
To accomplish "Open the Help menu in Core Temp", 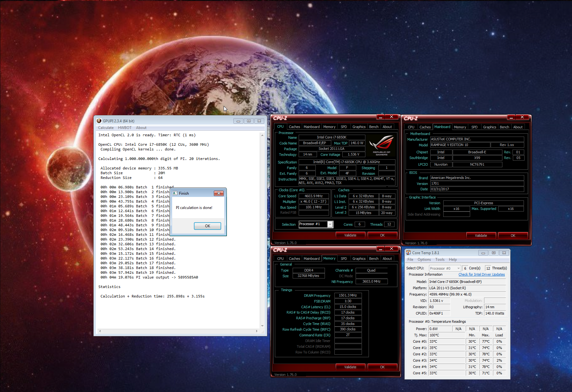I will pyautogui.click(x=453, y=260).
